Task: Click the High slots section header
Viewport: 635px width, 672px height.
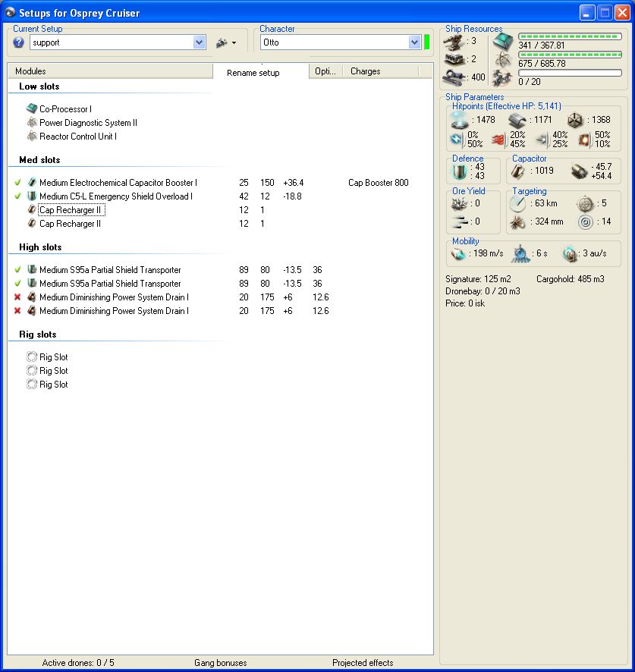Action: click(40, 247)
